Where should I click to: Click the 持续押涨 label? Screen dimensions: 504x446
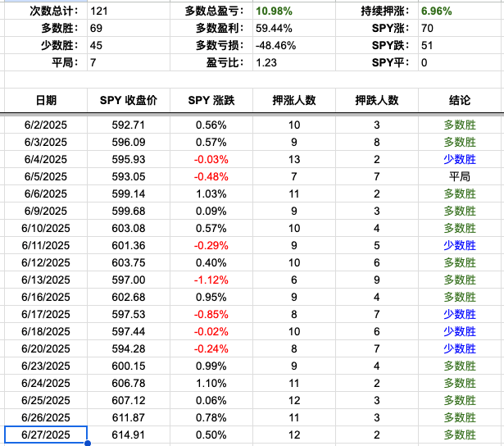coord(385,11)
